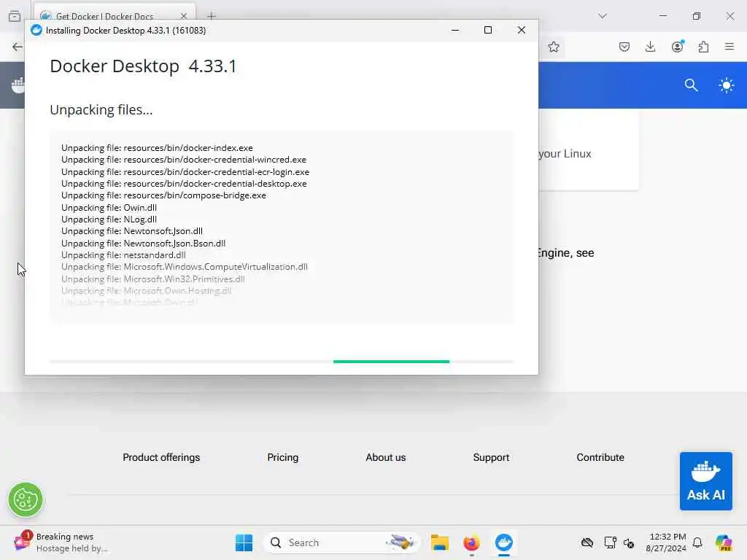The image size is (747, 560).
Task: Click the compose-bridge.exe log line
Action: (164, 195)
